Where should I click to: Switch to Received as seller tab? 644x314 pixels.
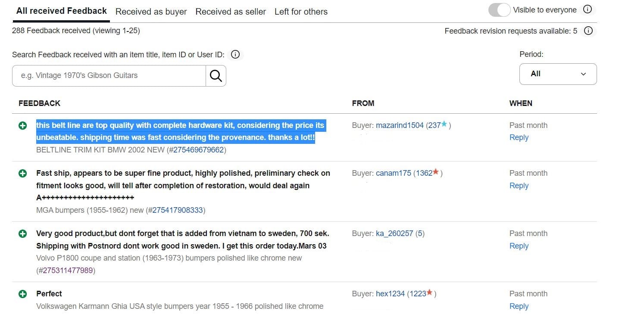231,12
